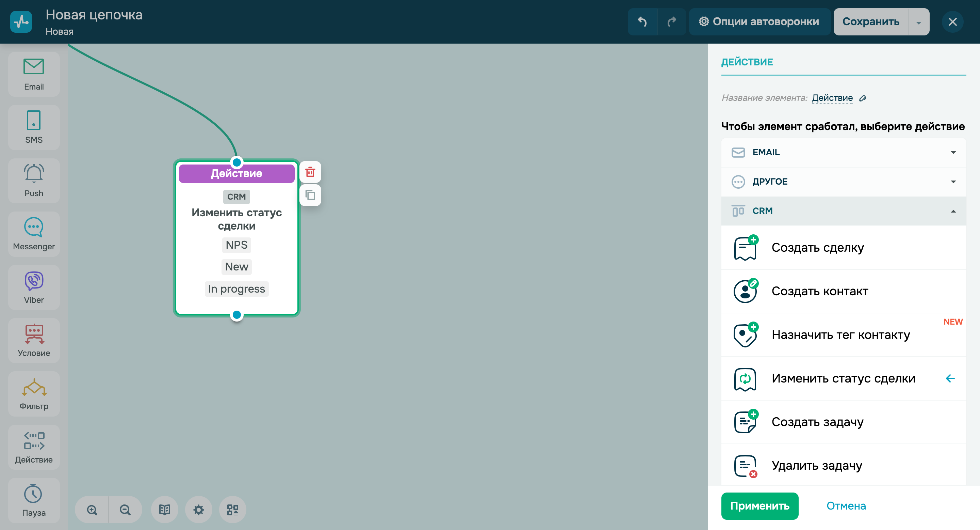Click the bottom connector dot of node
The height and width of the screenshot is (530, 980).
236,315
